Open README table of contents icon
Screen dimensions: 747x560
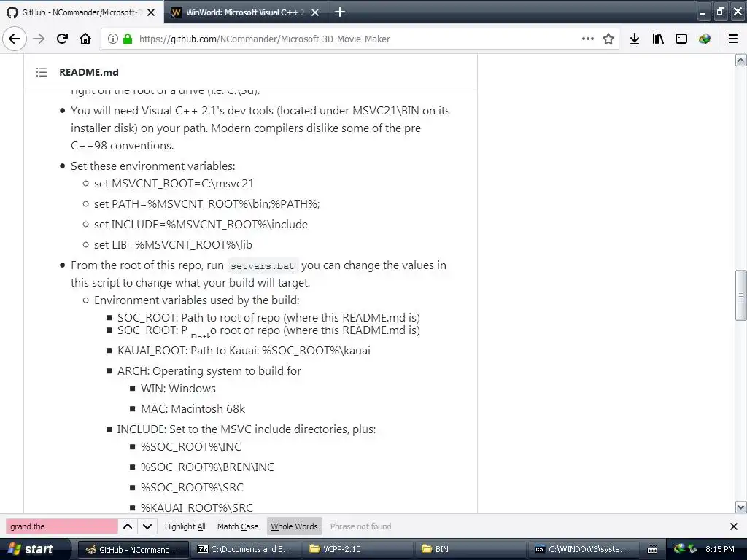click(x=42, y=72)
